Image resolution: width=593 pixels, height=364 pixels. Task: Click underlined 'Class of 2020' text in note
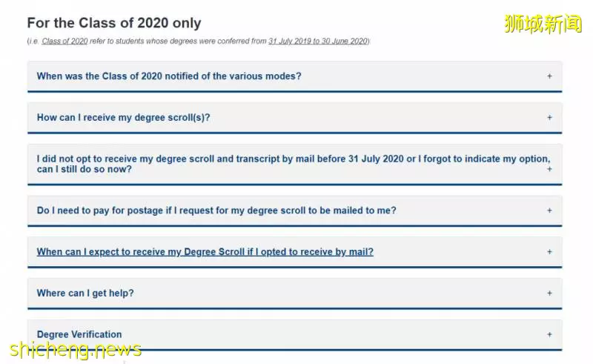click(64, 42)
